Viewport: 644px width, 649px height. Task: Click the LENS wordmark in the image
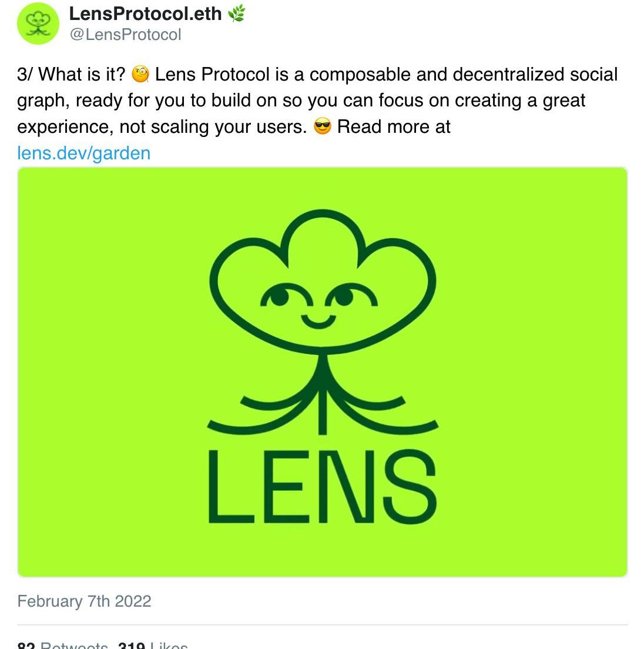[x=322, y=487]
